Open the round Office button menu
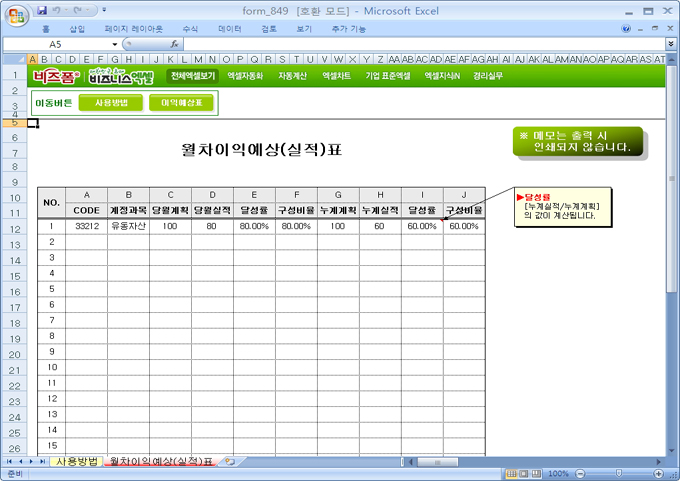Screen dimensions: 680x481 17,14
